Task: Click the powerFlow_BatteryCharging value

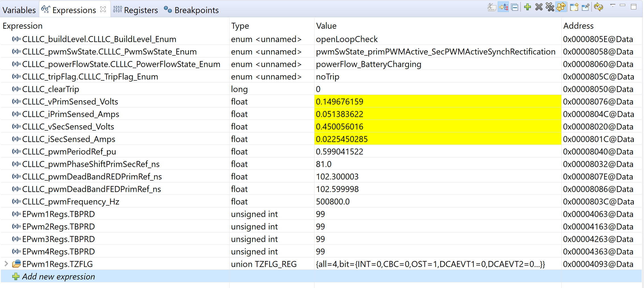Action: (368, 64)
